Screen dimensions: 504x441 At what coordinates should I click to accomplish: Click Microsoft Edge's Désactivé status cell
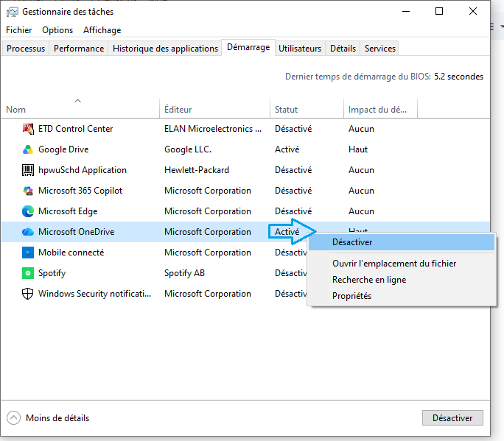(x=293, y=211)
